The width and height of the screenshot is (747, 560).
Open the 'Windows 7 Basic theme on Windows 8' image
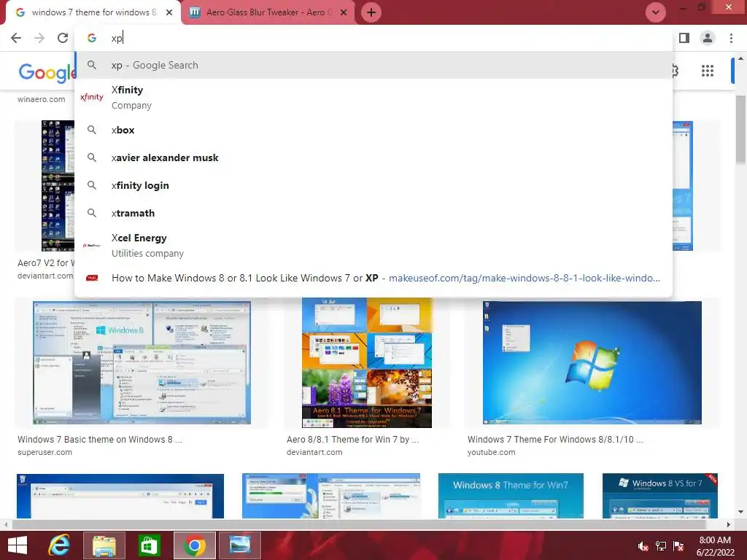(x=142, y=362)
